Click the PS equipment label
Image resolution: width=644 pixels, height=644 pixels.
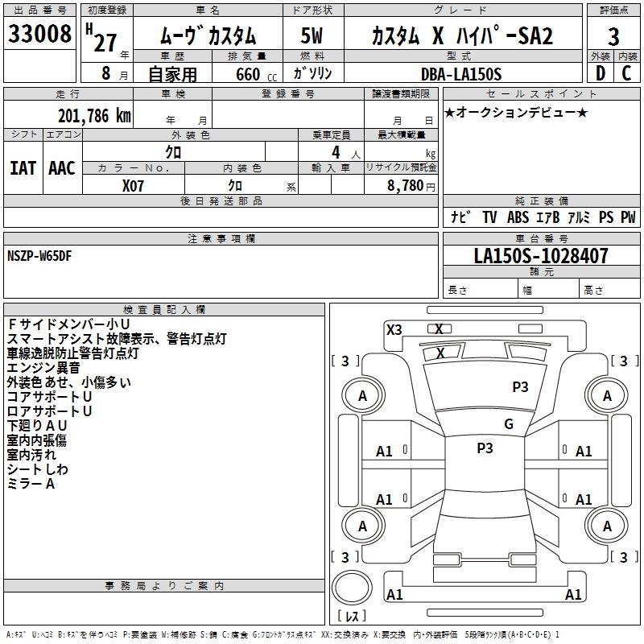pos(606,217)
